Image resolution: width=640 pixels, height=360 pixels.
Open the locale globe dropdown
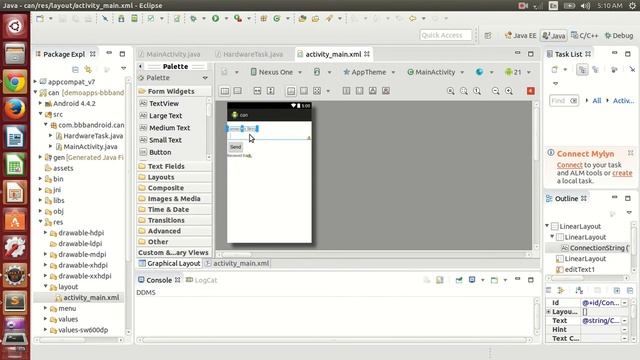484,72
